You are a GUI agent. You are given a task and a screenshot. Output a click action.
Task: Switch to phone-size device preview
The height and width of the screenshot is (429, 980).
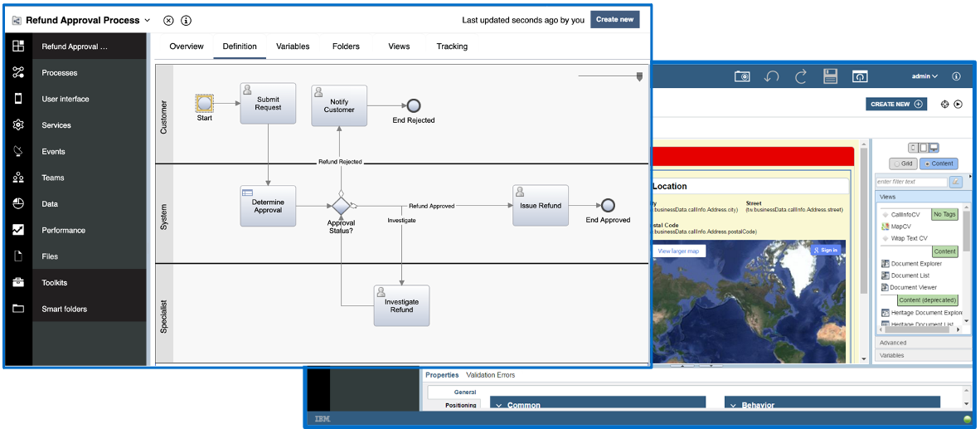(914, 148)
